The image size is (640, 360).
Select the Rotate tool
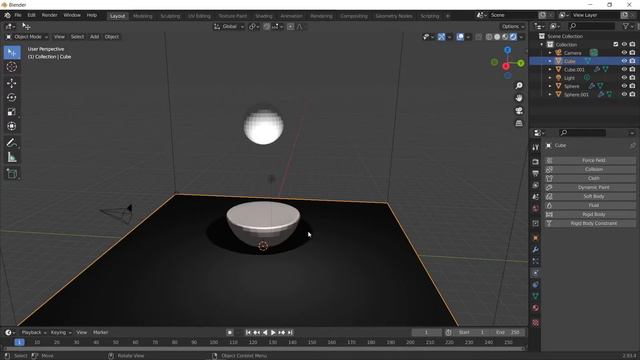[11, 98]
